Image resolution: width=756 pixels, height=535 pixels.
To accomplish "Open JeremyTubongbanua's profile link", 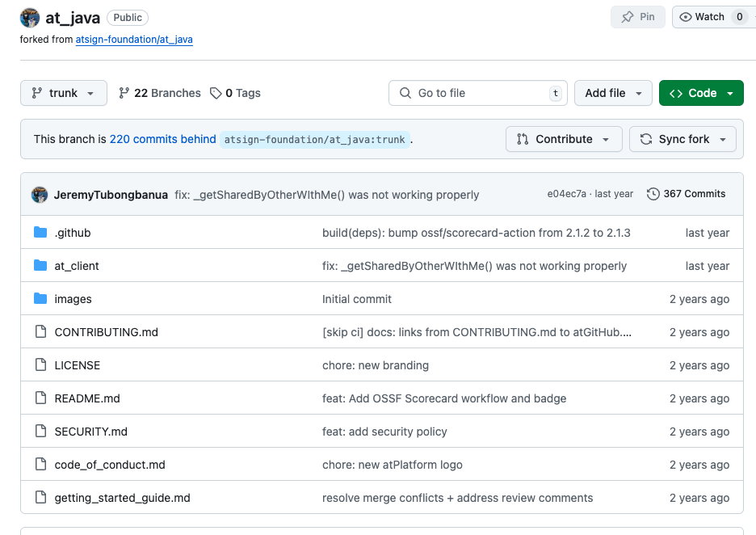I will 111,195.
